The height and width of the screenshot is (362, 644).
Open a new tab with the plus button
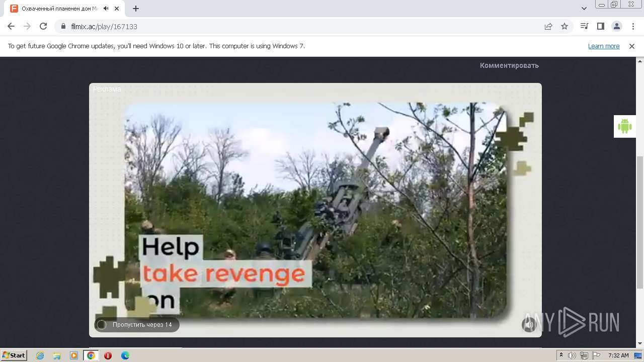136,9
